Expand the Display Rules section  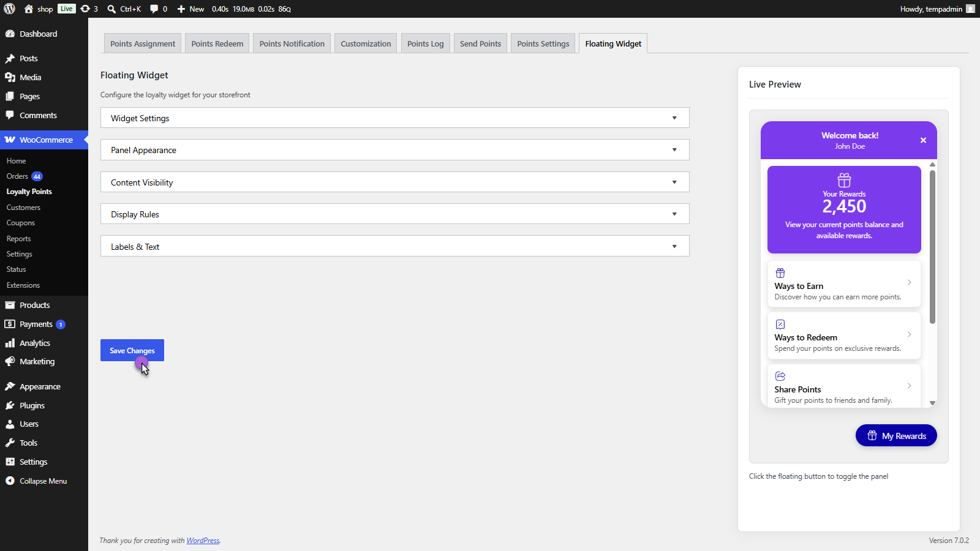coord(395,214)
